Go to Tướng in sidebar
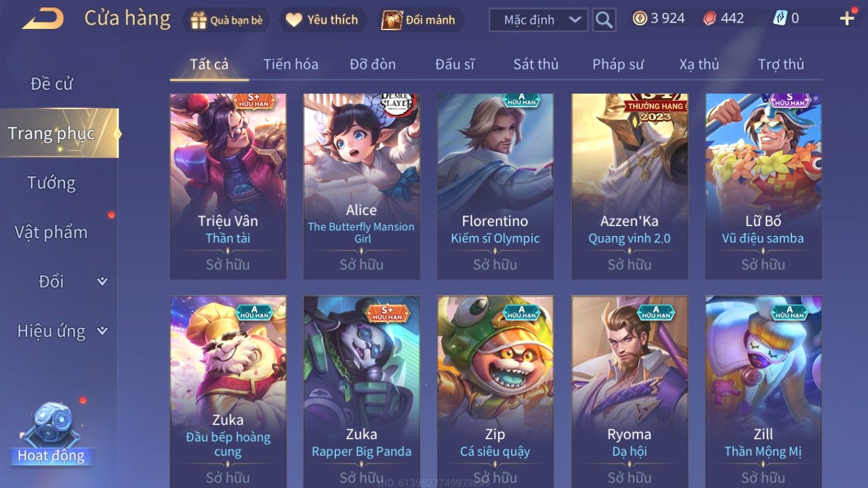Image resolution: width=868 pixels, height=488 pixels. (x=52, y=183)
